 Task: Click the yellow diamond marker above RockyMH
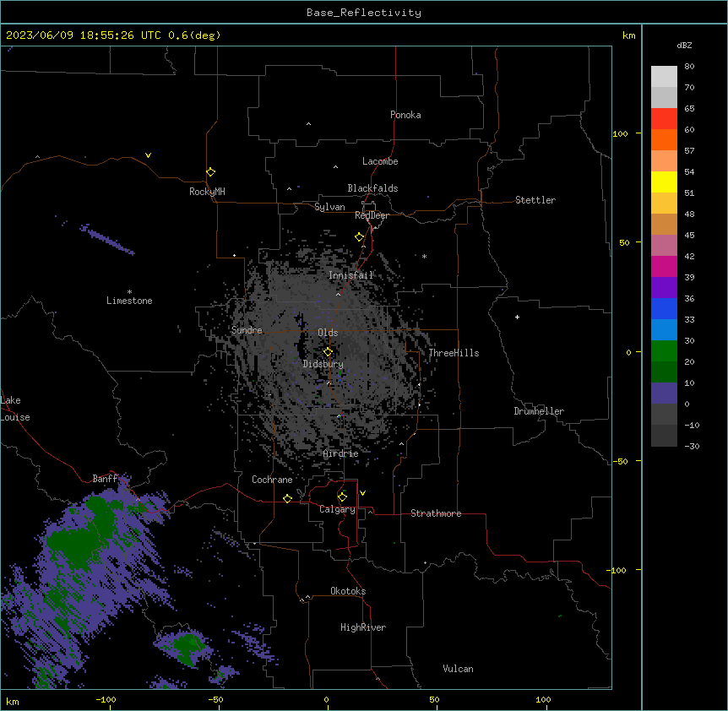(210, 172)
